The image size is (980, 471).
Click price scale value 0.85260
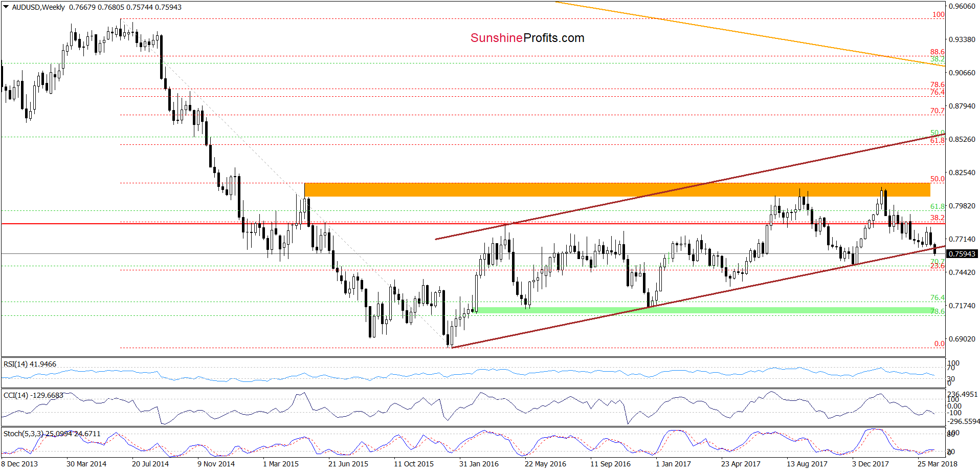pyautogui.click(x=962, y=139)
